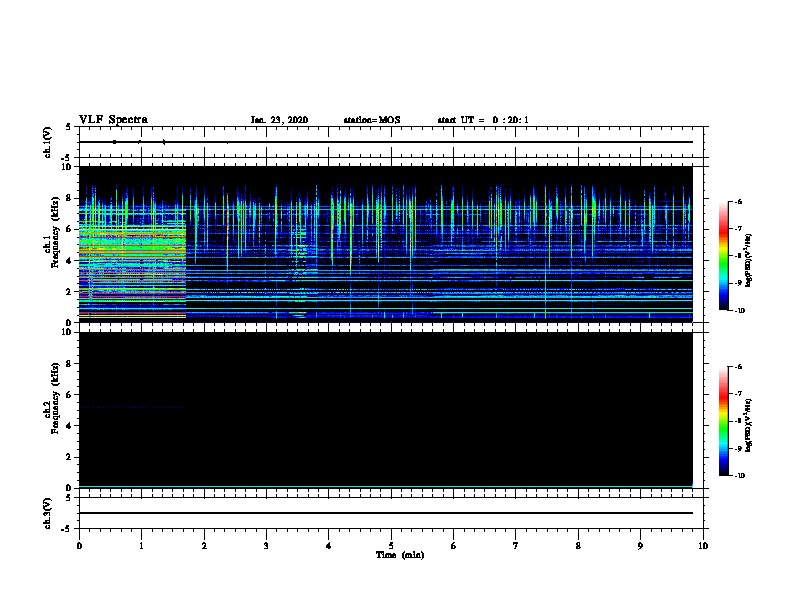Click the ch.1 voltage waveform trace
Image resolution: width=792 pixels, height=612 pixels.
pyautogui.click(x=386, y=142)
